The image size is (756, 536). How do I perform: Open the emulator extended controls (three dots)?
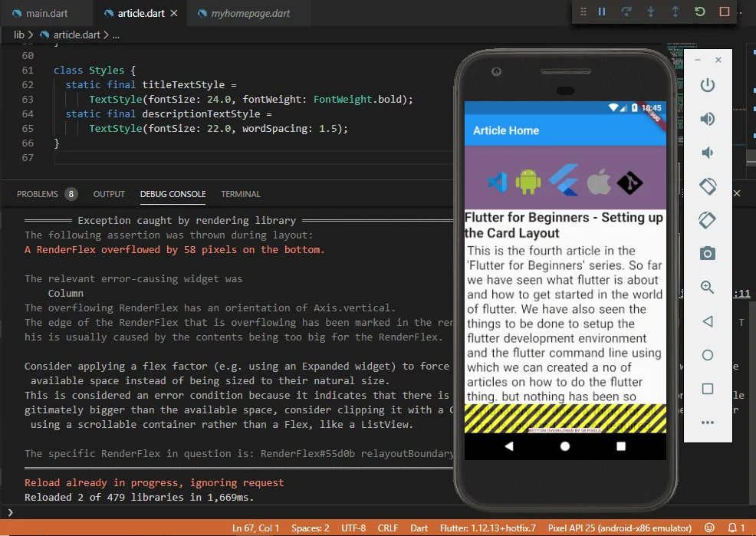click(x=708, y=423)
